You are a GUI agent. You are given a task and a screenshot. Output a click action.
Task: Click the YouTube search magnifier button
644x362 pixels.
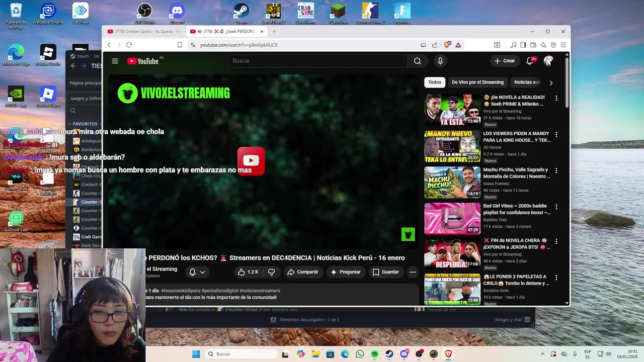pos(418,61)
